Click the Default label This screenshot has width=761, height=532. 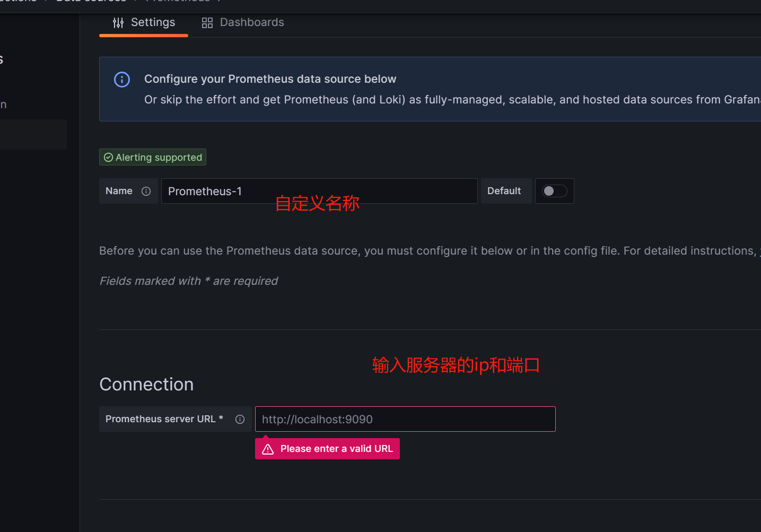[x=504, y=191]
